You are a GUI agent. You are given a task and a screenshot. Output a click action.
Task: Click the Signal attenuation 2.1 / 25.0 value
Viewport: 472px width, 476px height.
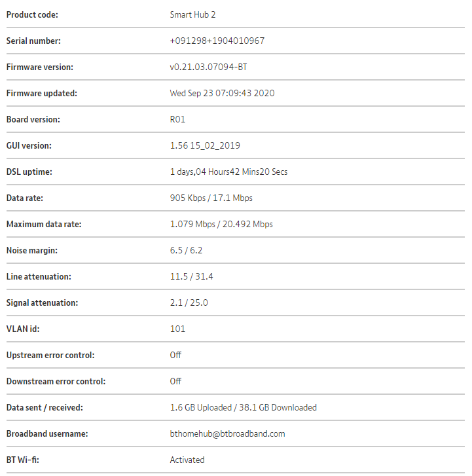pos(189,302)
